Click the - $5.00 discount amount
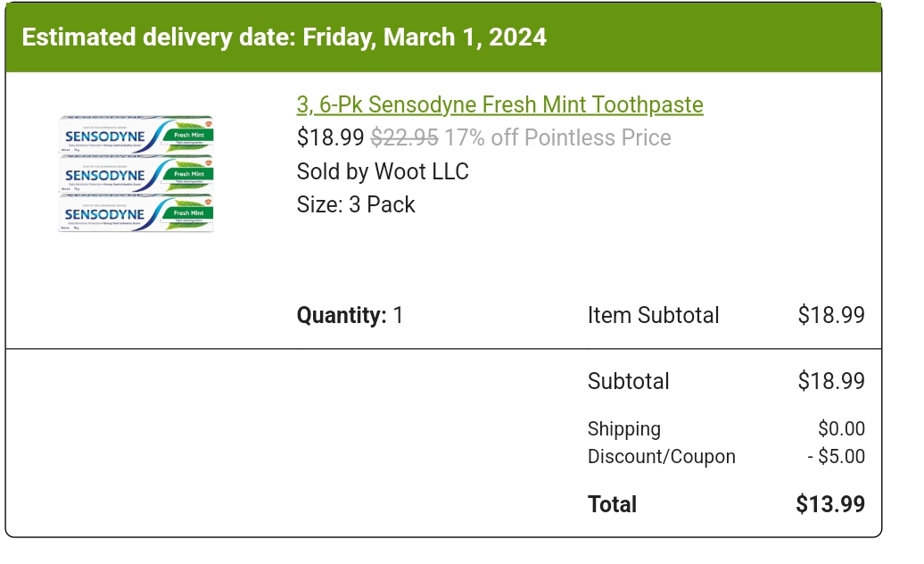The height and width of the screenshot is (564, 924). (836, 457)
